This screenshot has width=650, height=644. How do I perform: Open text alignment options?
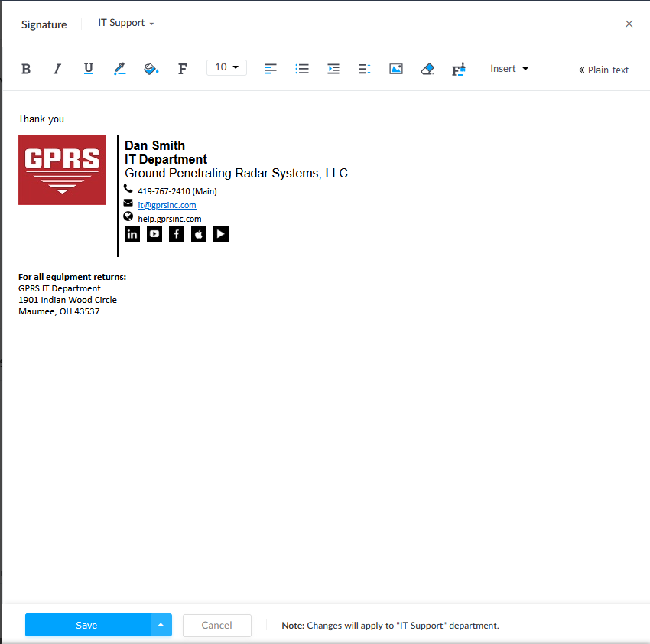[x=271, y=69]
